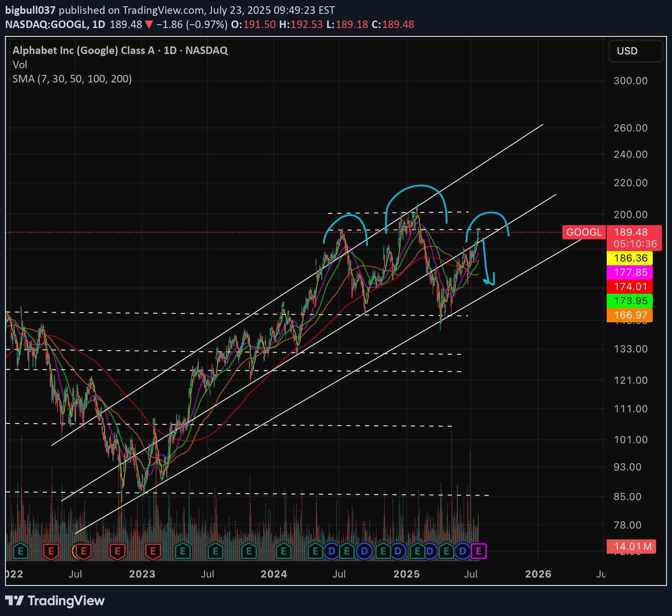
Task: Click the Vol indicator legend
Action: [20, 65]
